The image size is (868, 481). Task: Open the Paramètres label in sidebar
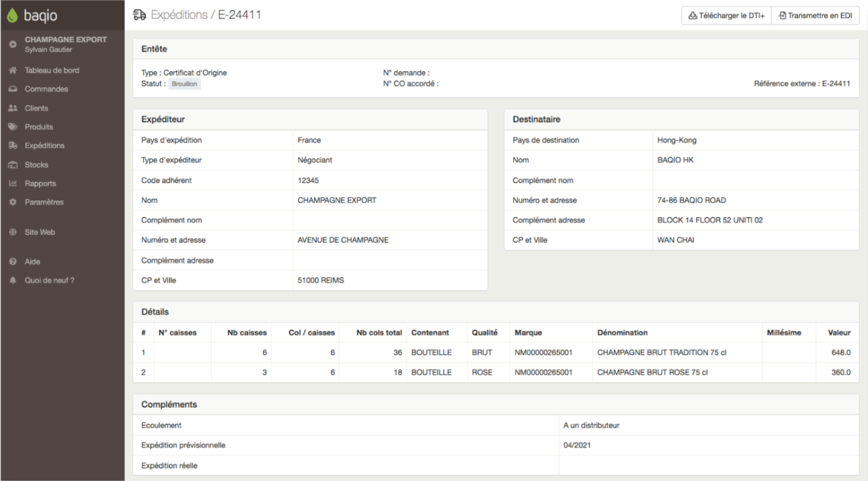pos(44,202)
